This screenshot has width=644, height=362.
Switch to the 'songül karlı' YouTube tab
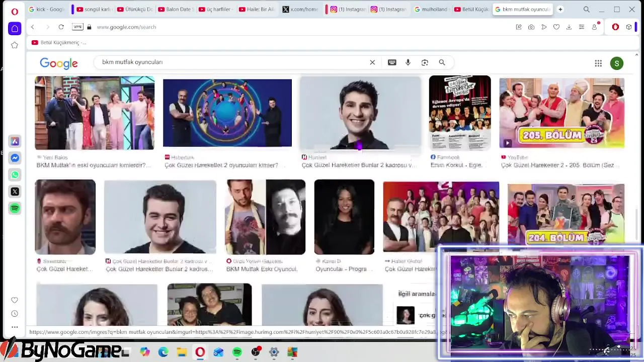[x=94, y=9]
